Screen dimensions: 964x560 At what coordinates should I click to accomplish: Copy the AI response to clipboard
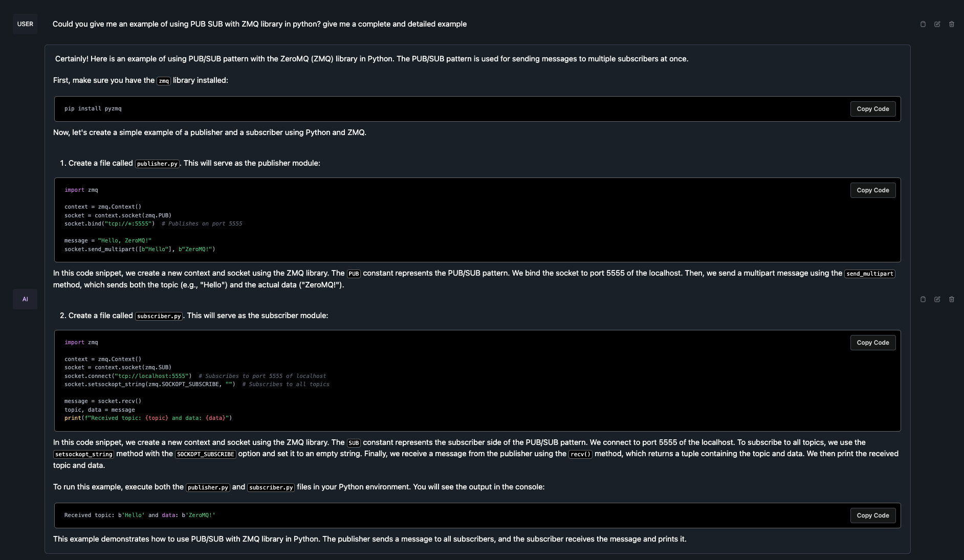point(923,299)
